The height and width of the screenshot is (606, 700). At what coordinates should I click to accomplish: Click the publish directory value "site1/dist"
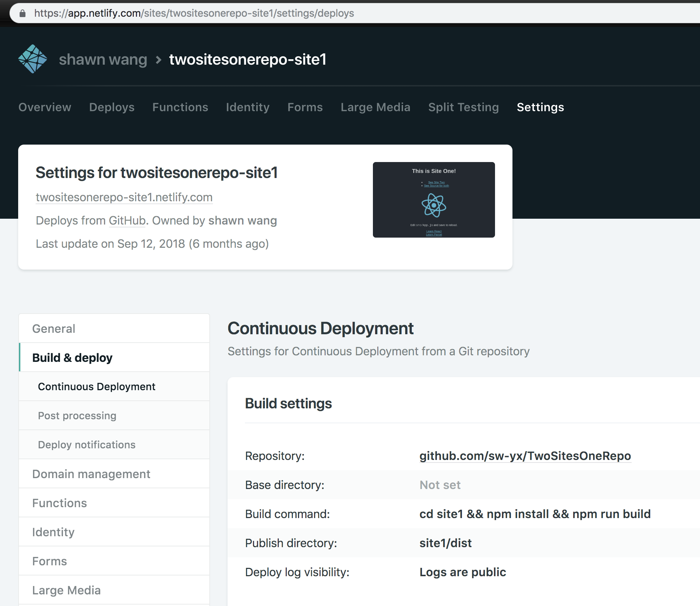(446, 543)
